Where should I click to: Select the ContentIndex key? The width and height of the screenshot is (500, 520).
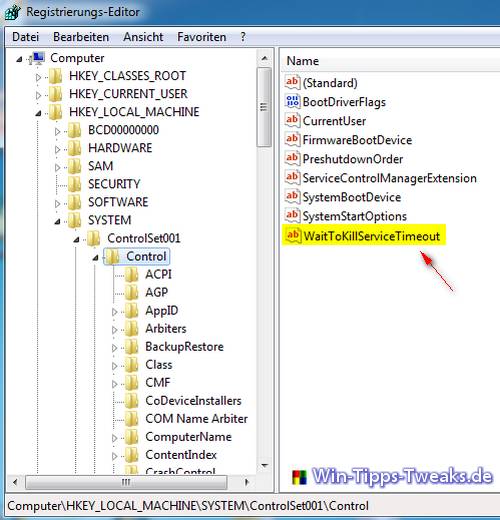(x=181, y=455)
